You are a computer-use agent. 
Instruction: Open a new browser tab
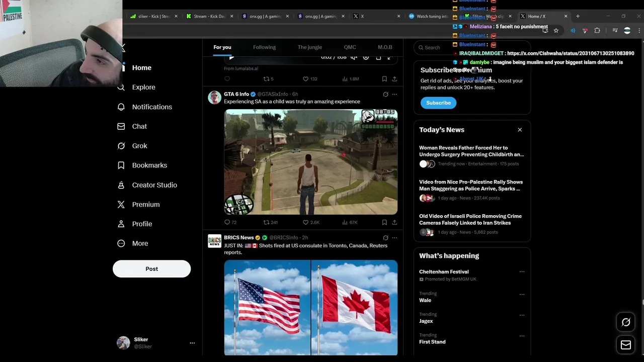(578, 17)
